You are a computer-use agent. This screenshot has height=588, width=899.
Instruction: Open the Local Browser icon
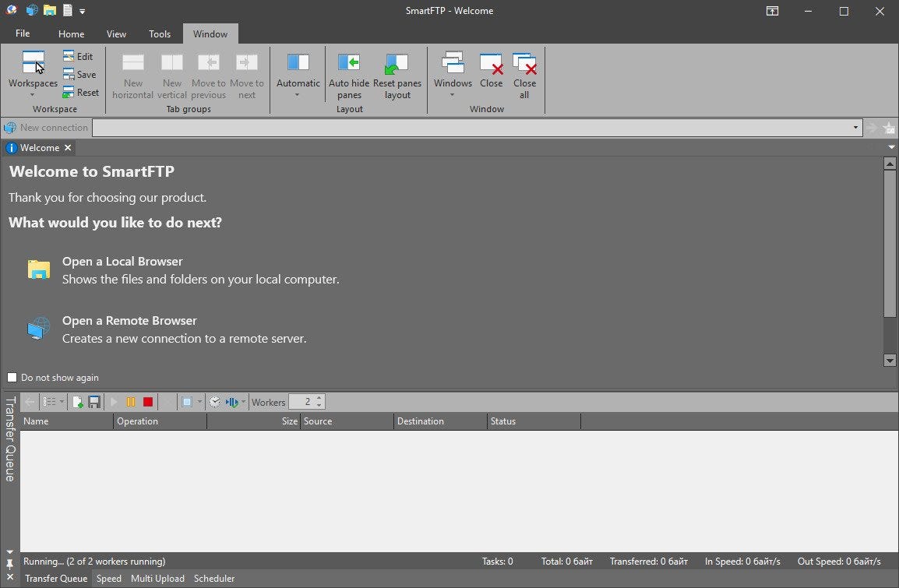[38, 269]
